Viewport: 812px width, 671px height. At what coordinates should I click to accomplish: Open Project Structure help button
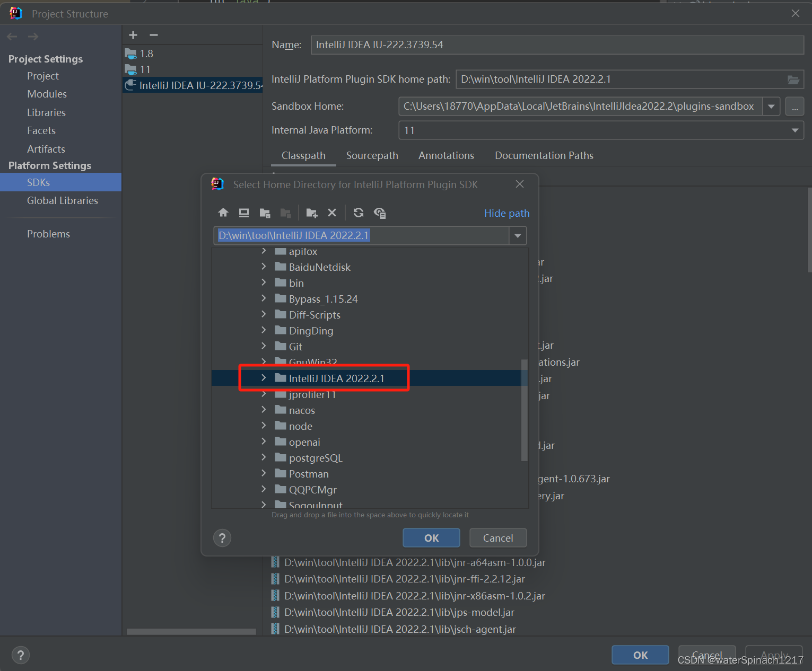tap(21, 655)
